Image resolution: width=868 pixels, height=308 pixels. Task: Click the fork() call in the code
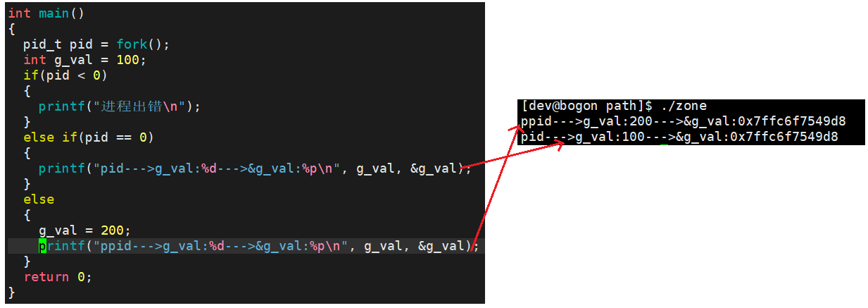click(139, 44)
